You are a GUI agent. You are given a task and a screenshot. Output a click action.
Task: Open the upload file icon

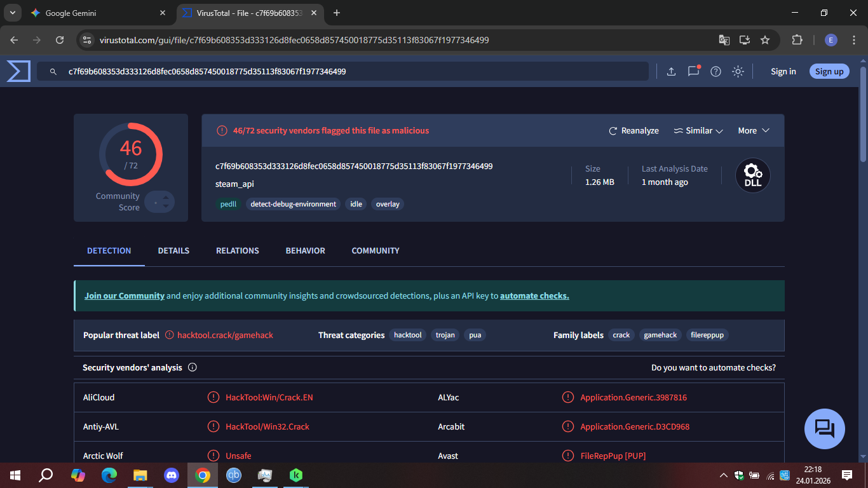pos(671,72)
